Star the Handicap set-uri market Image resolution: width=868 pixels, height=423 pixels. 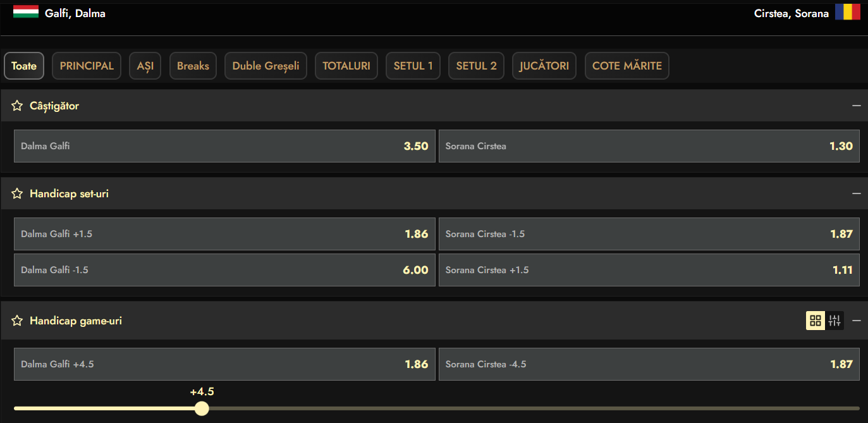(17, 193)
